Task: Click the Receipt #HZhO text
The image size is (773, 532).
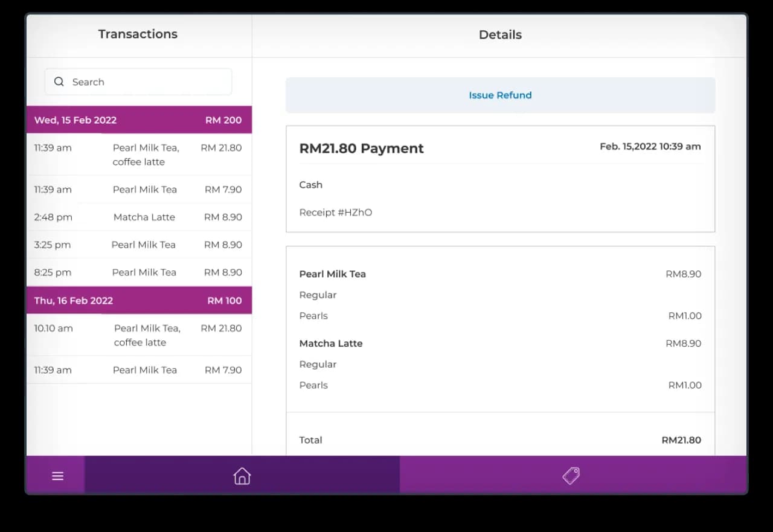Action: pyautogui.click(x=336, y=213)
